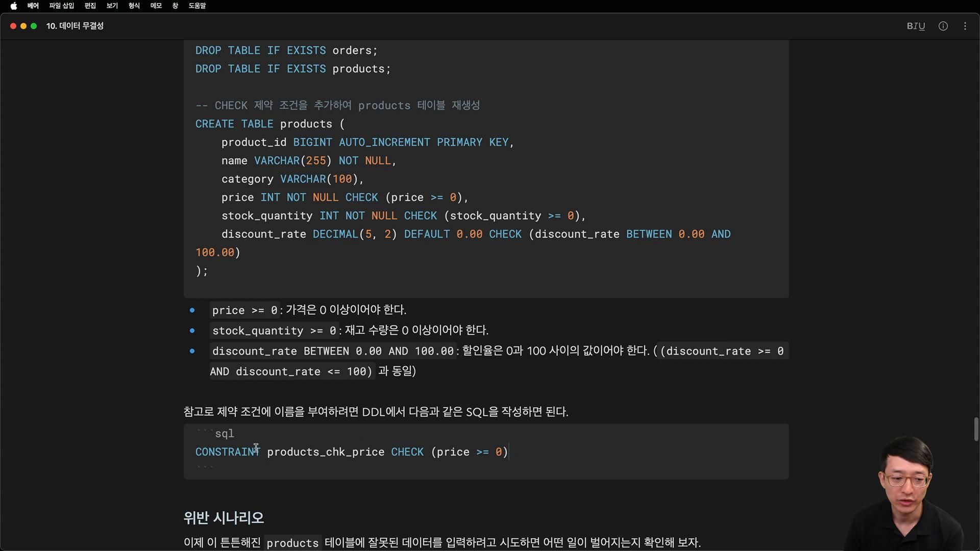Viewport: 980px width, 551px height.
Task: Click the inline code discount_rate BETWEEN 0.00 AND 100.00
Action: pyautogui.click(x=333, y=351)
